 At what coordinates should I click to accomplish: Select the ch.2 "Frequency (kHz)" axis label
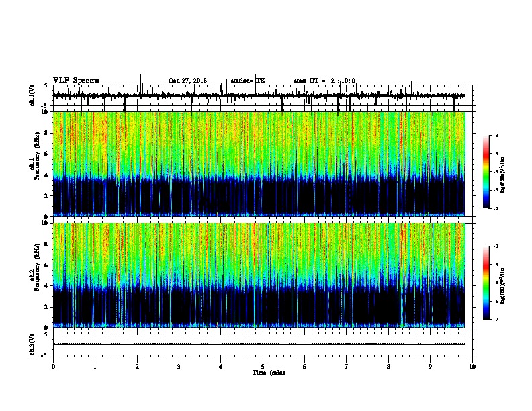click(x=37, y=268)
